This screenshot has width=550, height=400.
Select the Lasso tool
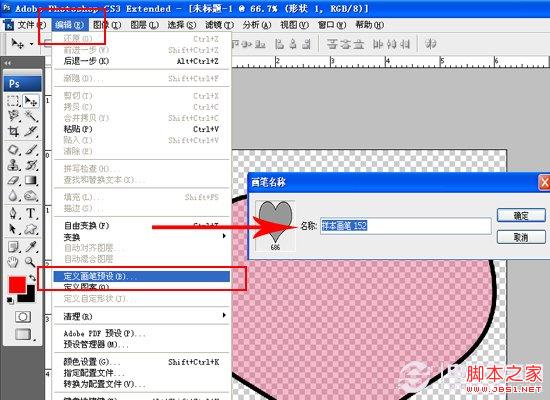[13, 116]
